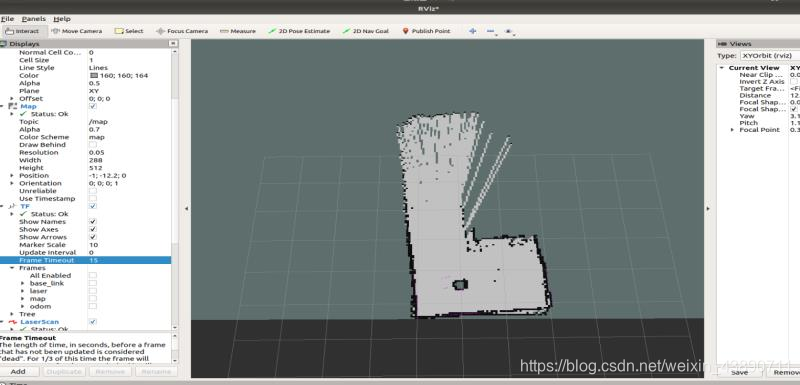The image size is (800, 385).
Task: Click the TF display axes icon
Action: click(13, 206)
